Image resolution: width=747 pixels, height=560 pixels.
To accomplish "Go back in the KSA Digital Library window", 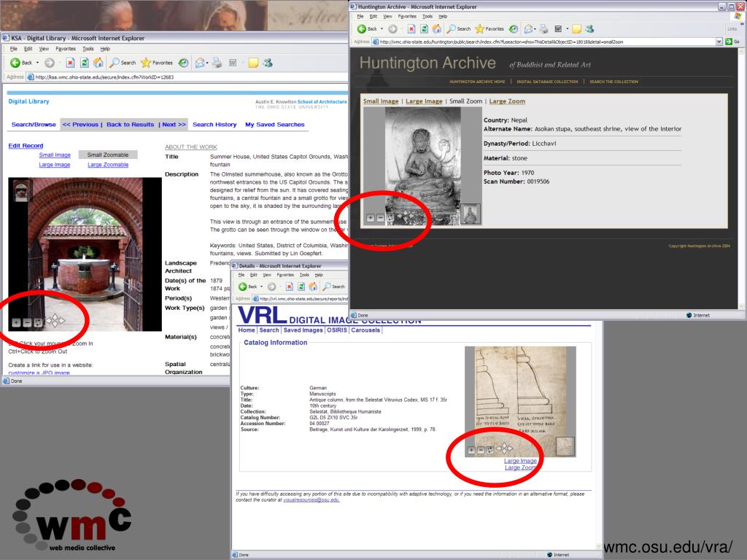I will coord(21,63).
